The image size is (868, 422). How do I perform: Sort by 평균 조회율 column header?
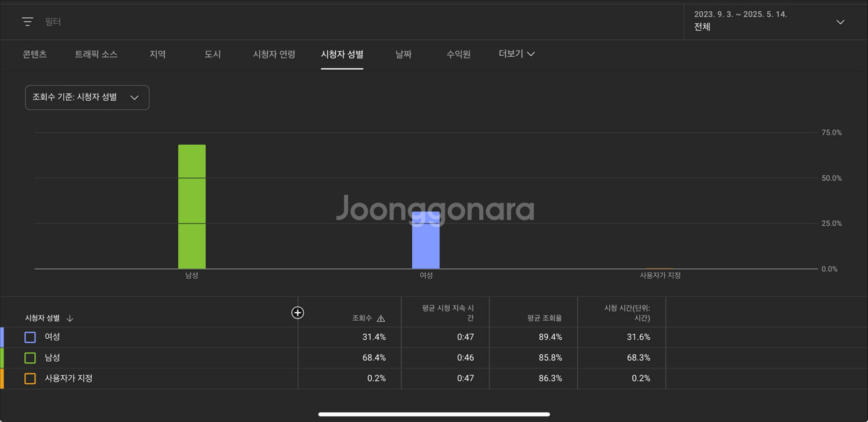pyautogui.click(x=545, y=318)
